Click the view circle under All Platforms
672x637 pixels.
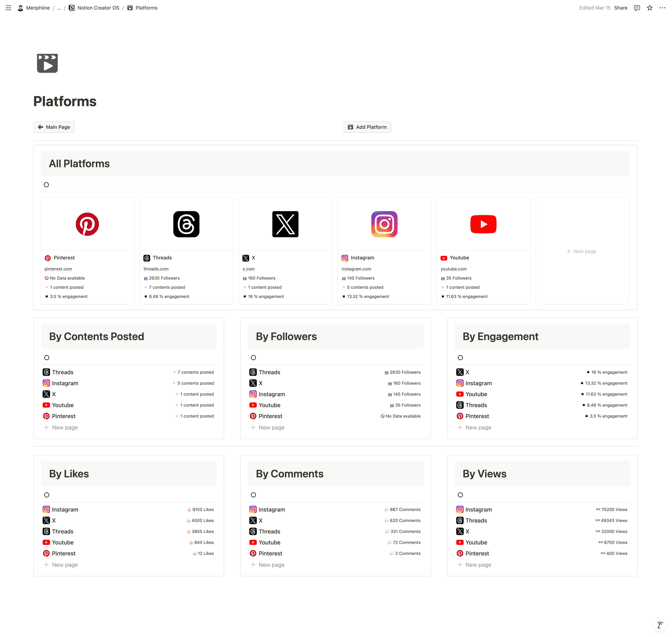pyautogui.click(x=47, y=185)
